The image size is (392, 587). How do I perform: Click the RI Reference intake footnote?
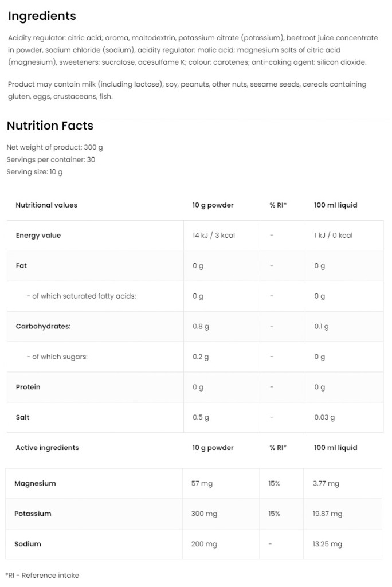tap(42, 575)
